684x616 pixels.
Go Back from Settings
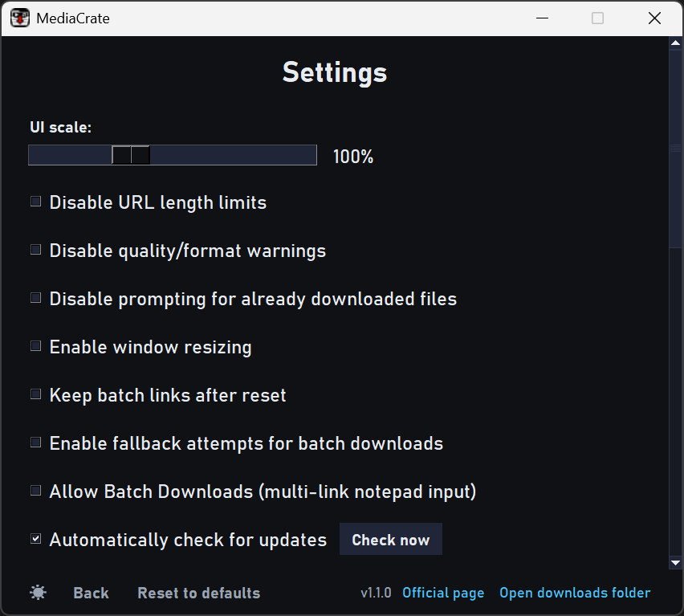(91, 593)
